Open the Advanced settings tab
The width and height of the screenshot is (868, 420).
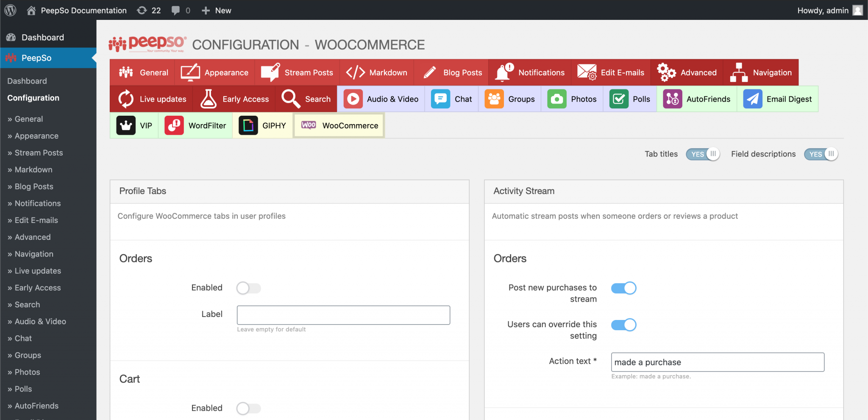pos(686,72)
